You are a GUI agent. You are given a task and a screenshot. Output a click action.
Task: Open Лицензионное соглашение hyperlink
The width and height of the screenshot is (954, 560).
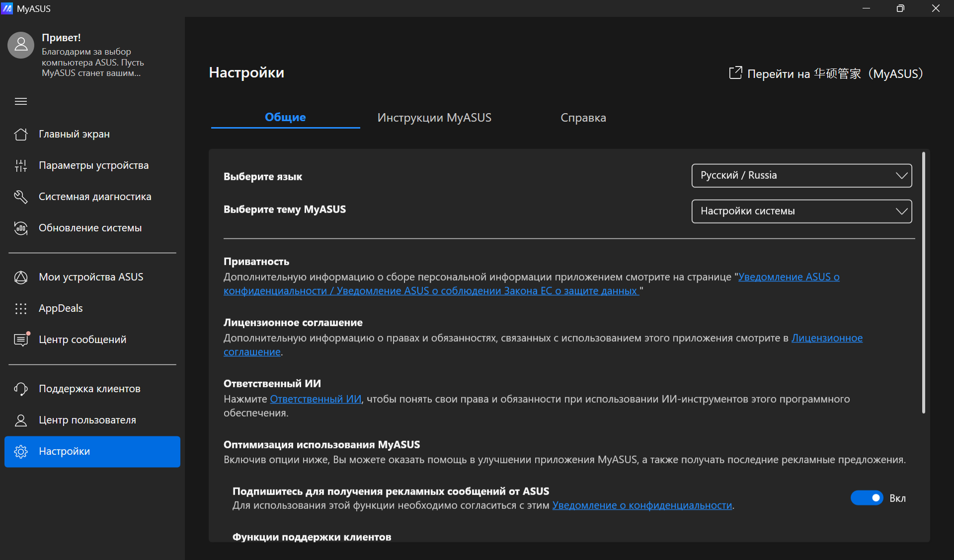point(826,338)
